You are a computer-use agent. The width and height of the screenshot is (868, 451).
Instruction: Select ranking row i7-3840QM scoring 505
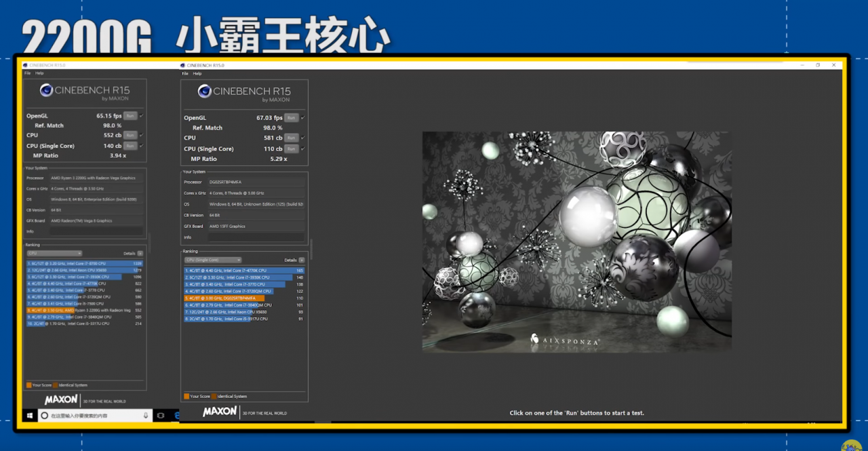coord(85,317)
